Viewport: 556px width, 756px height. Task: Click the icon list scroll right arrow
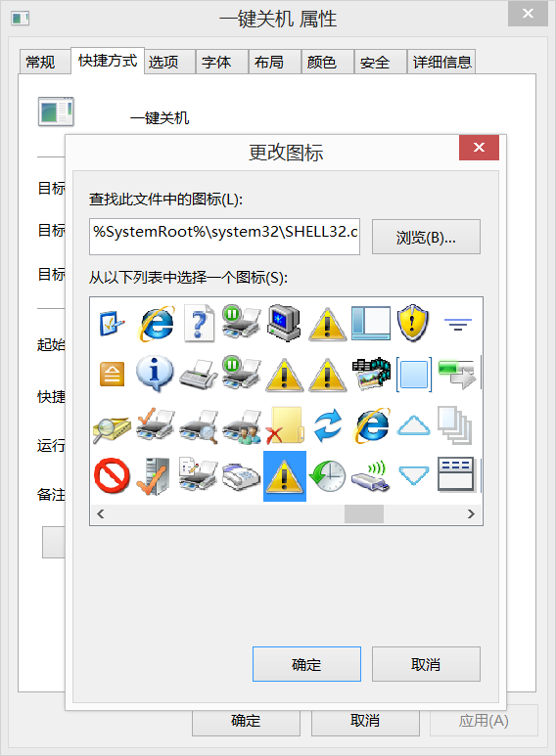pyautogui.click(x=471, y=514)
